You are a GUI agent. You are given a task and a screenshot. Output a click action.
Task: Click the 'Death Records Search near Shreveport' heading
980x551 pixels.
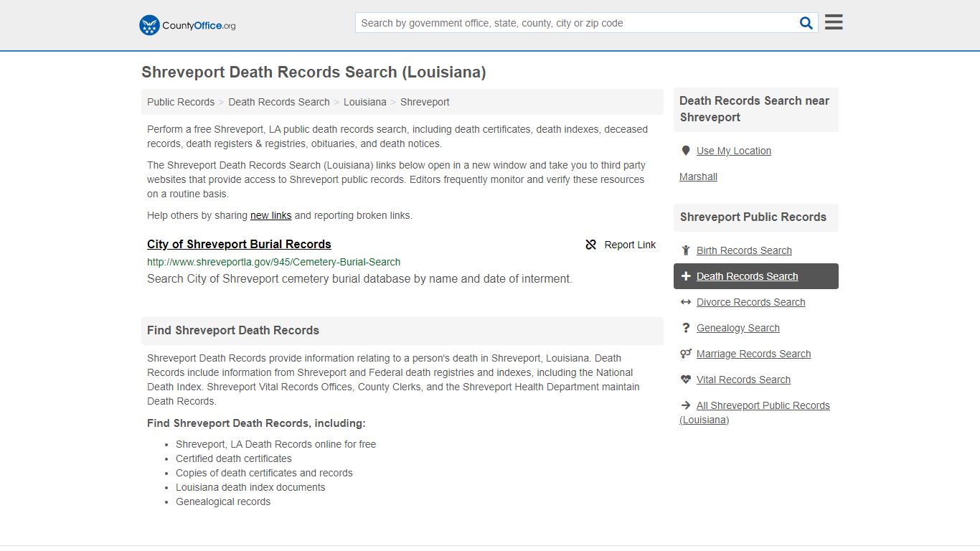point(755,109)
